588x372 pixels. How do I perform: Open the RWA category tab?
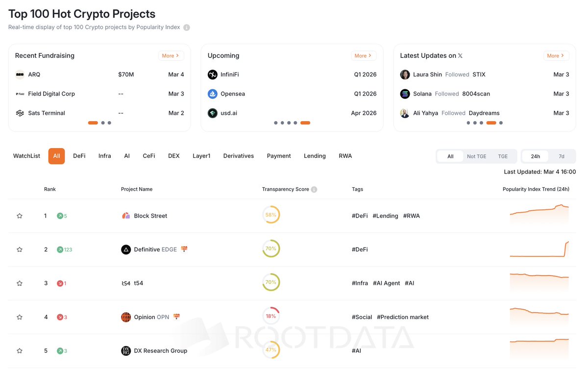pyautogui.click(x=345, y=156)
